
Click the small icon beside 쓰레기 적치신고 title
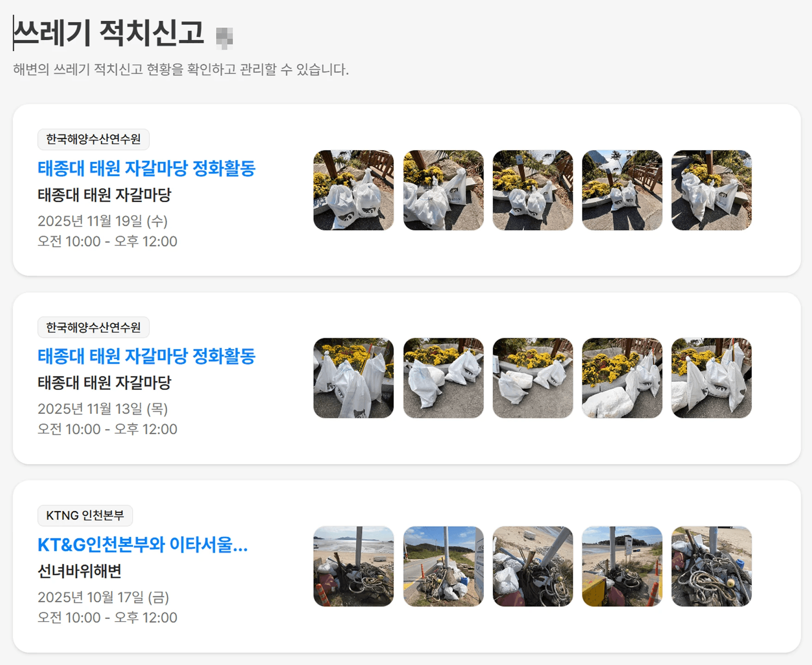click(225, 38)
